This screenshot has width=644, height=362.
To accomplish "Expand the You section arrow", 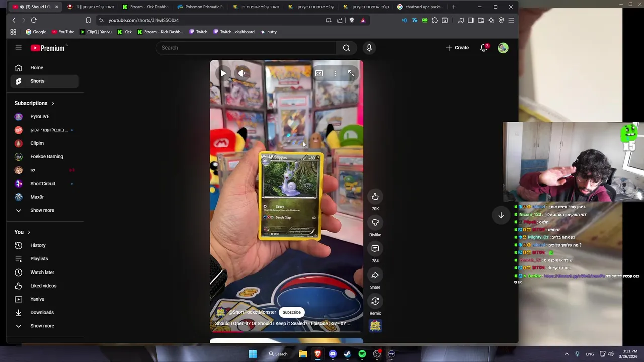I will click(29, 232).
